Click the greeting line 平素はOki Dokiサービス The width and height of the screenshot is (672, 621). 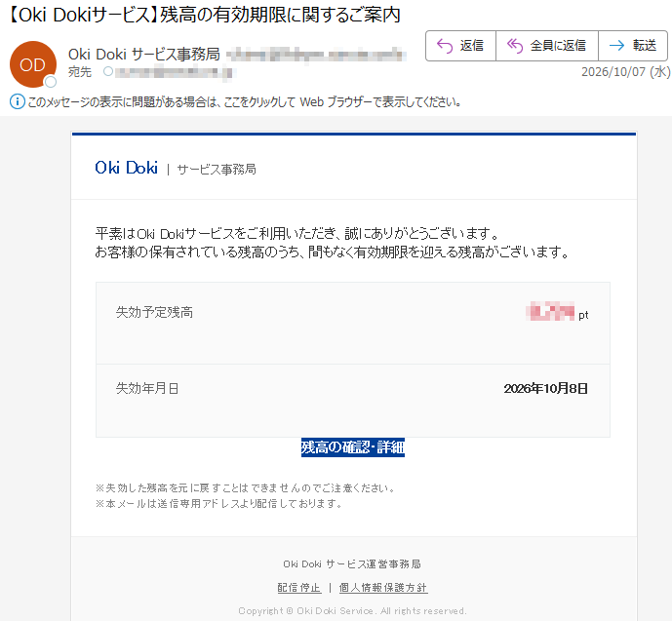pyautogui.click(x=297, y=234)
